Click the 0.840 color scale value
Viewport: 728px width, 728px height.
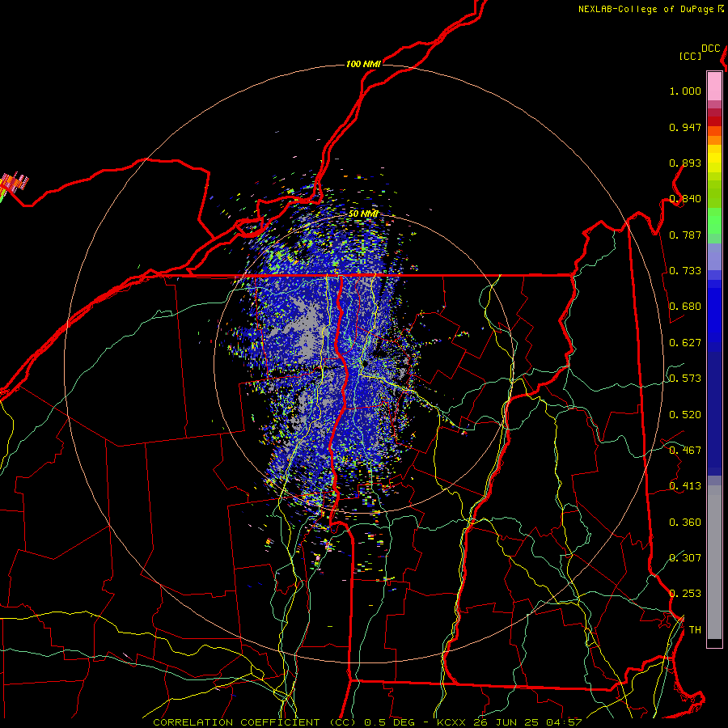point(685,199)
